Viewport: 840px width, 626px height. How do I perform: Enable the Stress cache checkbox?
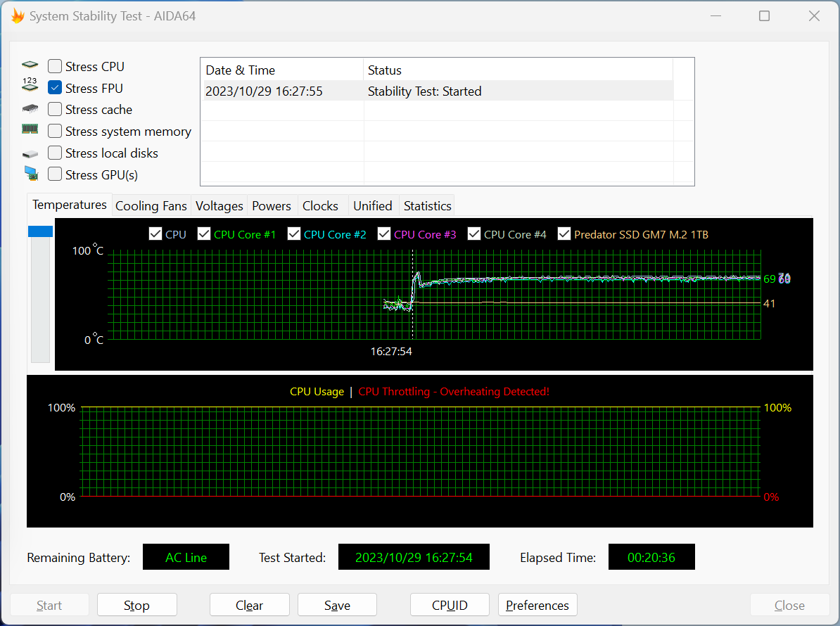tap(55, 109)
